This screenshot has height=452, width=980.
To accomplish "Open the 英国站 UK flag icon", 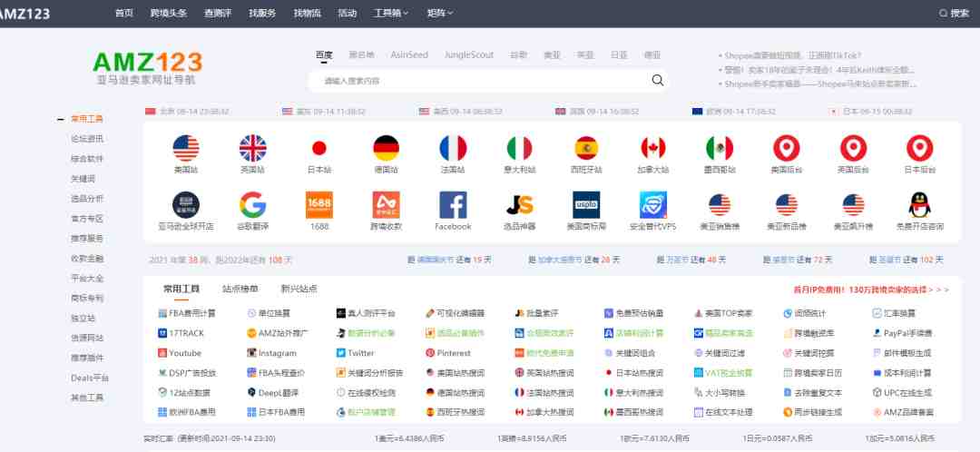I will pos(252,148).
